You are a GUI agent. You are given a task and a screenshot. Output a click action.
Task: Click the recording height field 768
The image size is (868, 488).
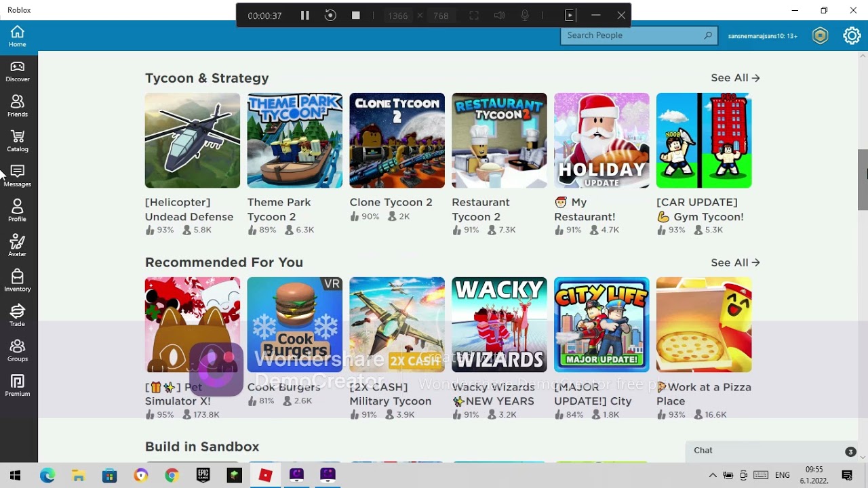441,16
